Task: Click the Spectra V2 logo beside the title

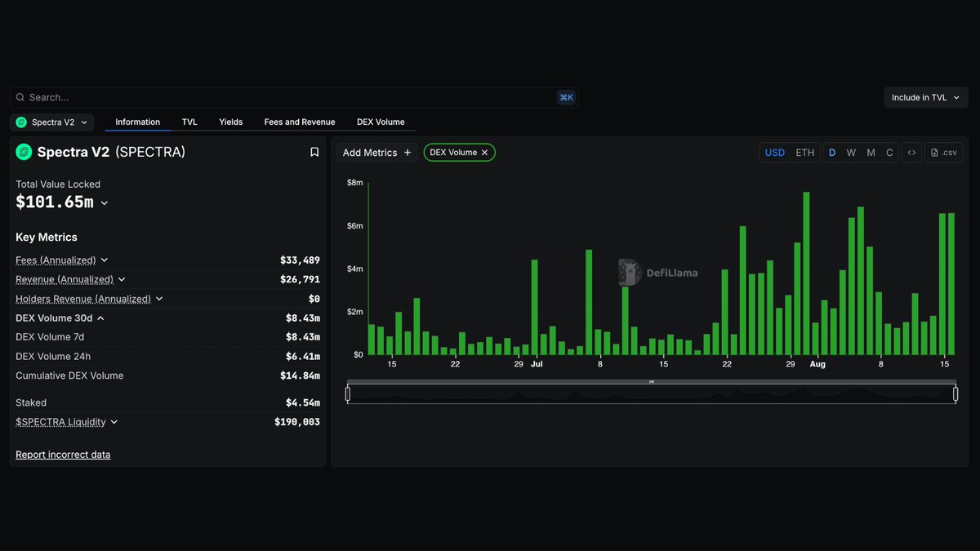Action: pos(24,152)
